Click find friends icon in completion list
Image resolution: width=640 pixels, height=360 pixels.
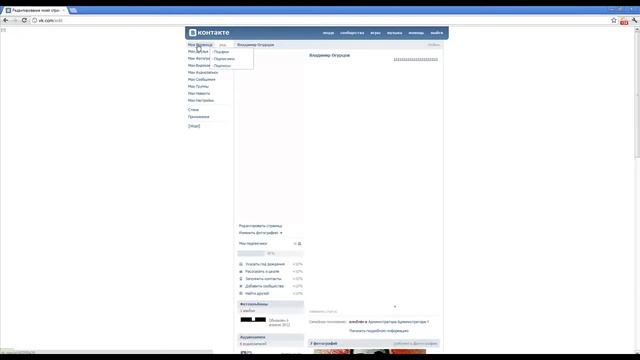[241, 293]
